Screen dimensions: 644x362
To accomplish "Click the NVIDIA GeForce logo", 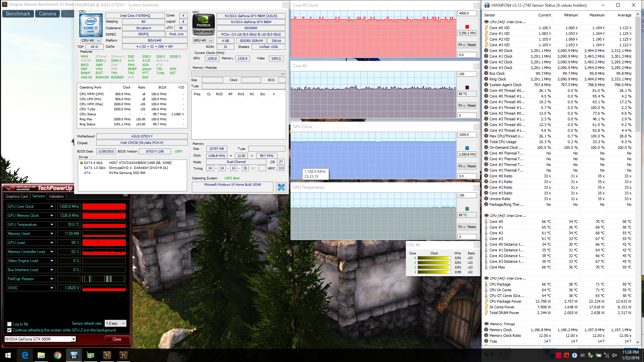I will 204,25.
